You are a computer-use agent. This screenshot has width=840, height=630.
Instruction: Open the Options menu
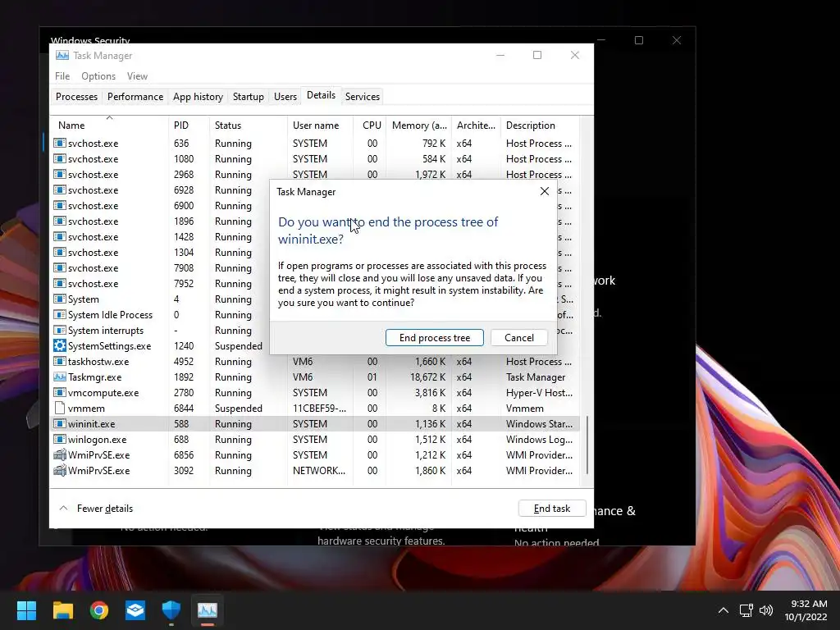point(98,76)
